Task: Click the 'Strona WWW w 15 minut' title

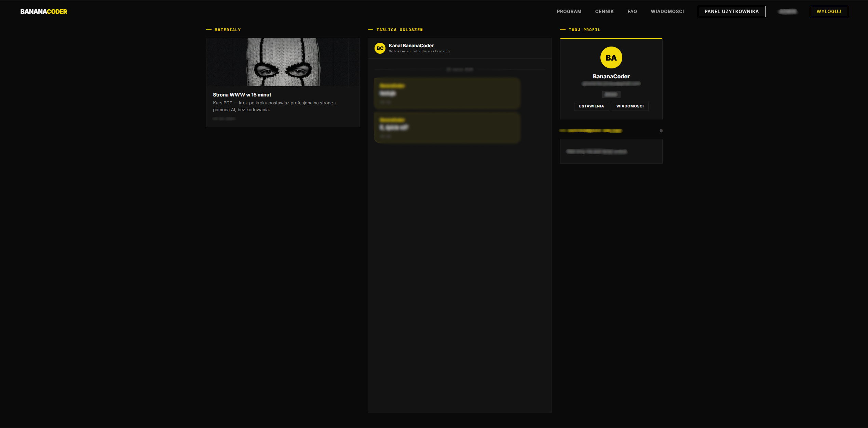Action: click(x=242, y=95)
